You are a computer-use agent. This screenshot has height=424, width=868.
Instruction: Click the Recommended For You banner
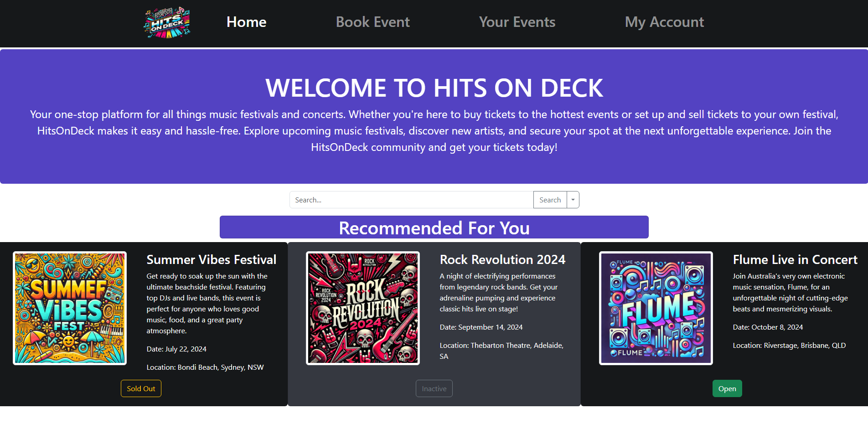pos(434,228)
